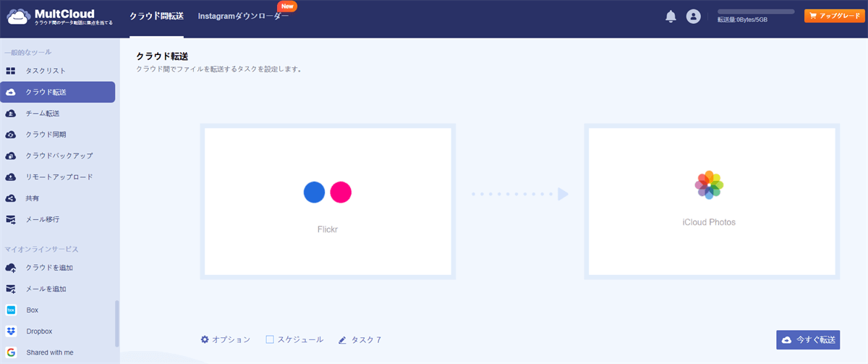Click the Flickr logo dots
This screenshot has width=868, height=364.
click(328, 192)
